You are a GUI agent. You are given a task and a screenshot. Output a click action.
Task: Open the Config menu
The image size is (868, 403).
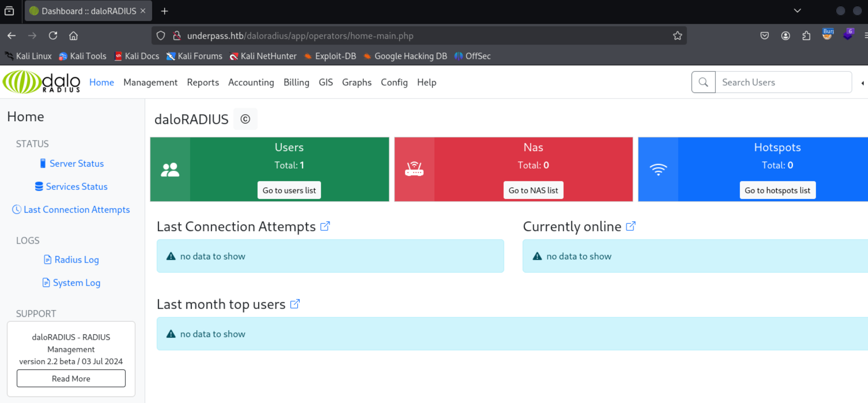point(394,82)
